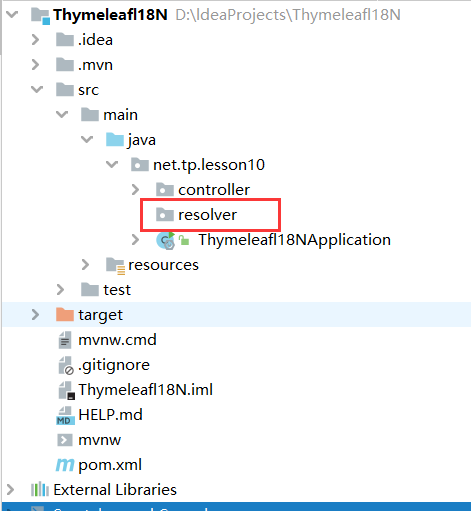
Task: Click the green lock icon beside ThymeleafI18NApplication
Action: click(x=184, y=240)
